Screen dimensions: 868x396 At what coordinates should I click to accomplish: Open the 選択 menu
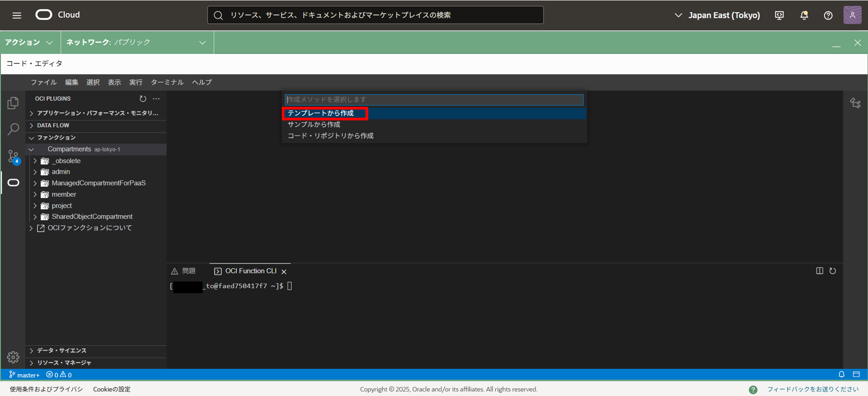coord(93,82)
